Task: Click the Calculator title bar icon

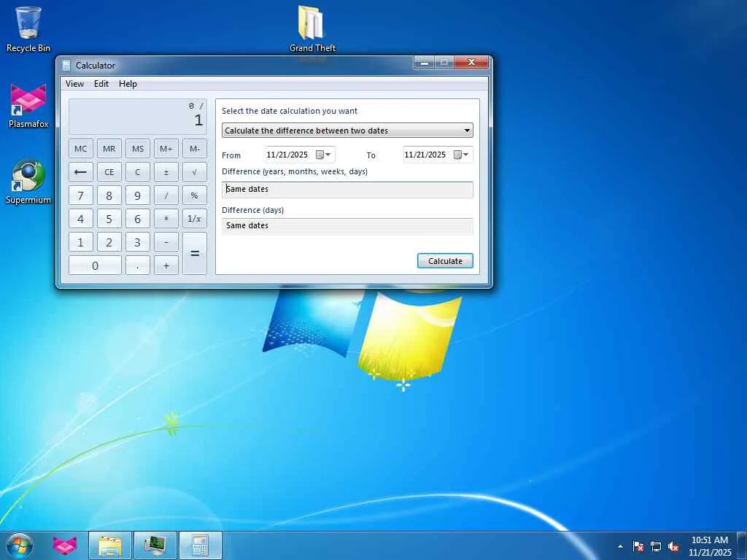Action: pos(66,65)
